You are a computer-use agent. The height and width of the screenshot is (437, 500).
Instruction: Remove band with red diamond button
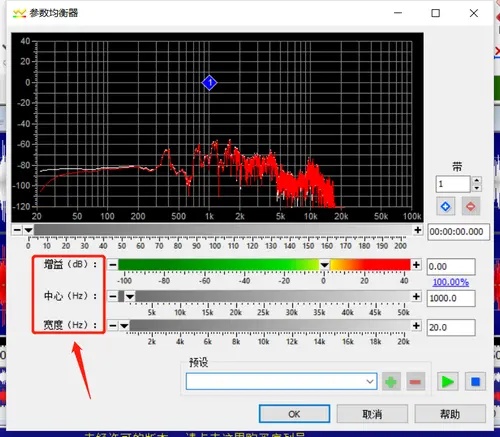pos(470,206)
